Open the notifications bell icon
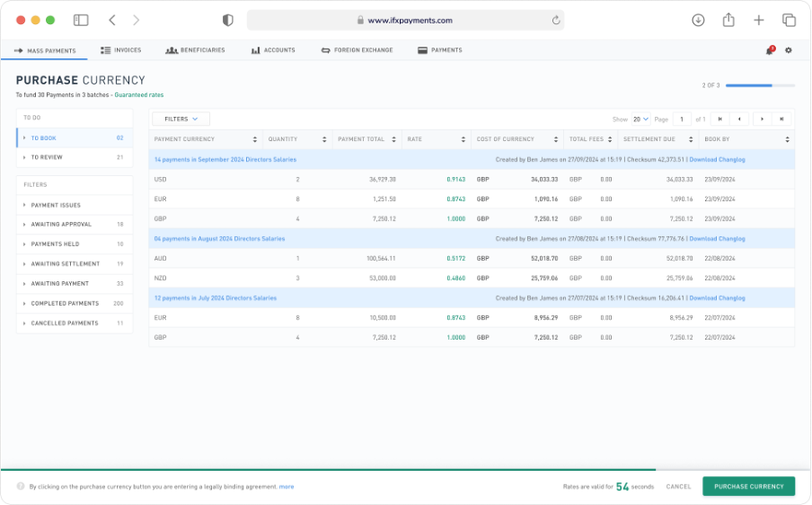812x505 pixels. [x=770, y=50]
